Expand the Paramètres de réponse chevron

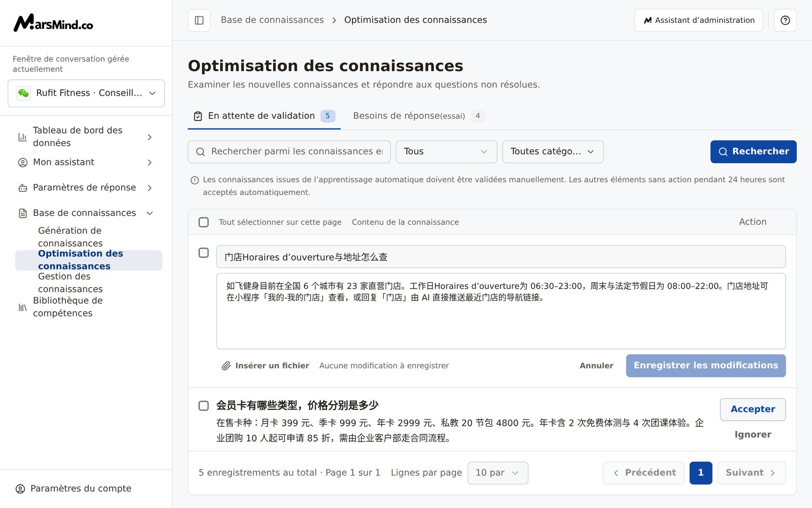coord(150,188)
